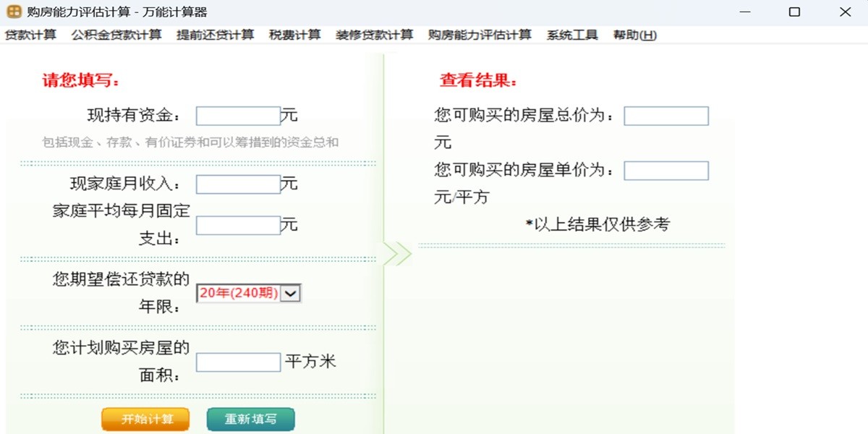Viewport: 868px width, 434px height.
Task: Select the 家庭平均每月固定支出 text field
Action: click(x=238, y=226)
